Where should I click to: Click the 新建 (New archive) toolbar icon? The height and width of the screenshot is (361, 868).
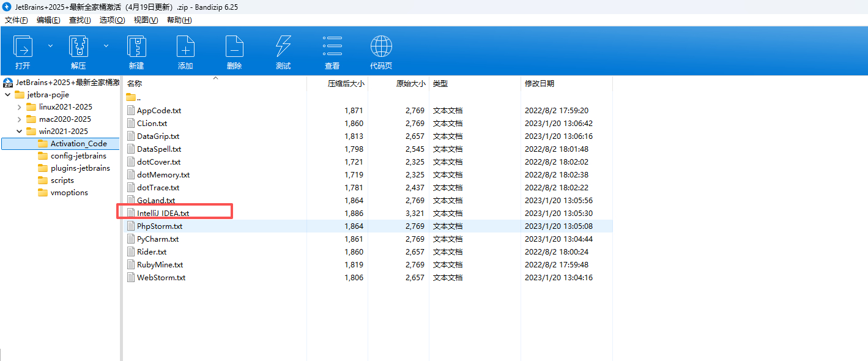click(x=136, y=47)
